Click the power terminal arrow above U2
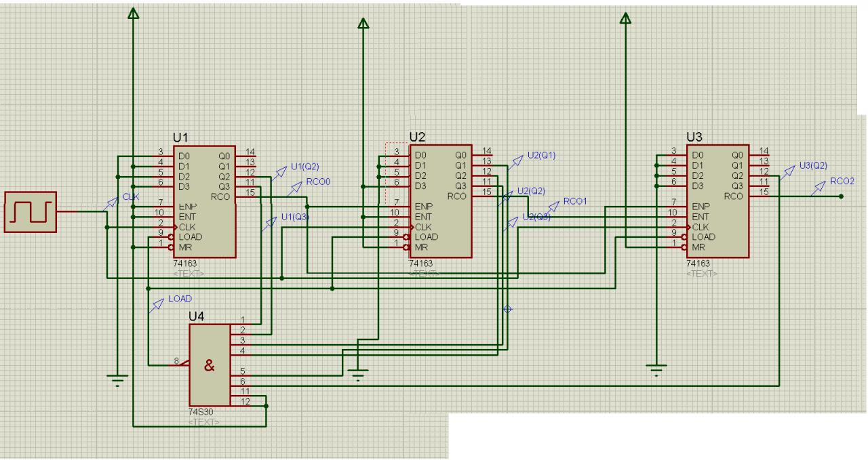The width and height of the screenshot is (868, 460). (x=363, y=24)
